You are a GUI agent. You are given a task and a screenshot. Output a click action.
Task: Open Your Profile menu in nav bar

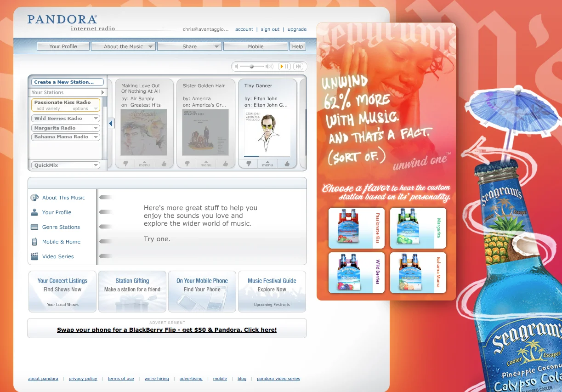63,46
